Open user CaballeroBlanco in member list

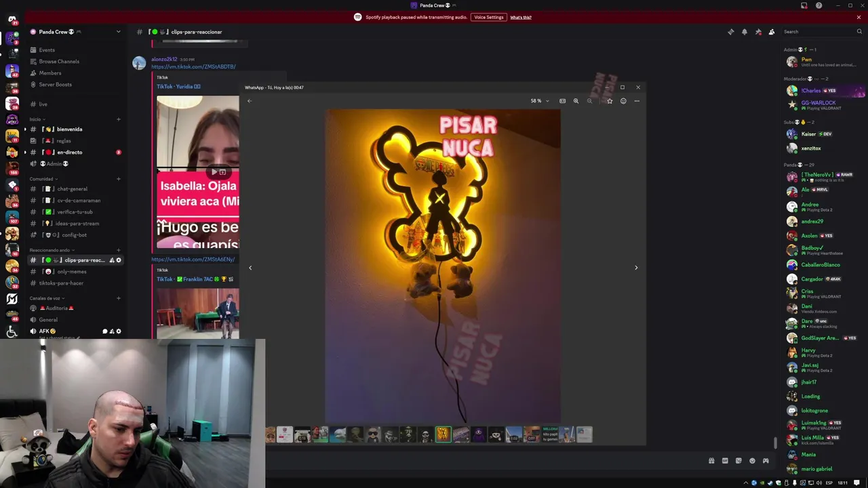821,265
